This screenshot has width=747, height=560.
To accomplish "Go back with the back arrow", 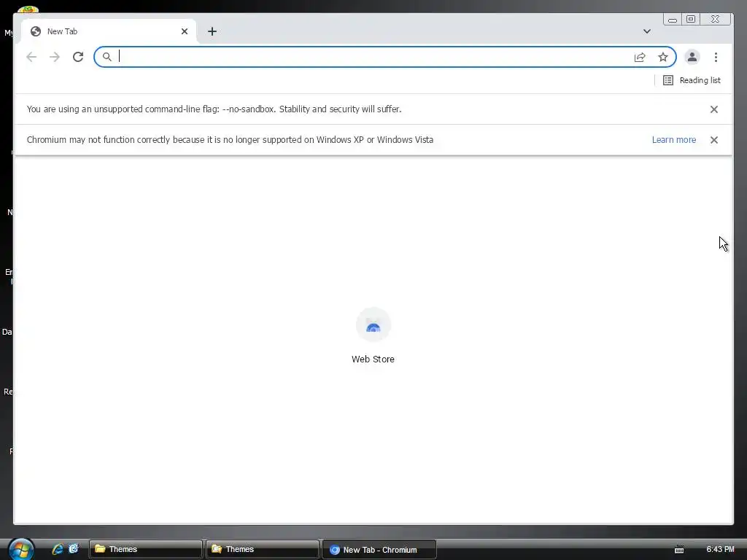I will (x=31, y=57).
